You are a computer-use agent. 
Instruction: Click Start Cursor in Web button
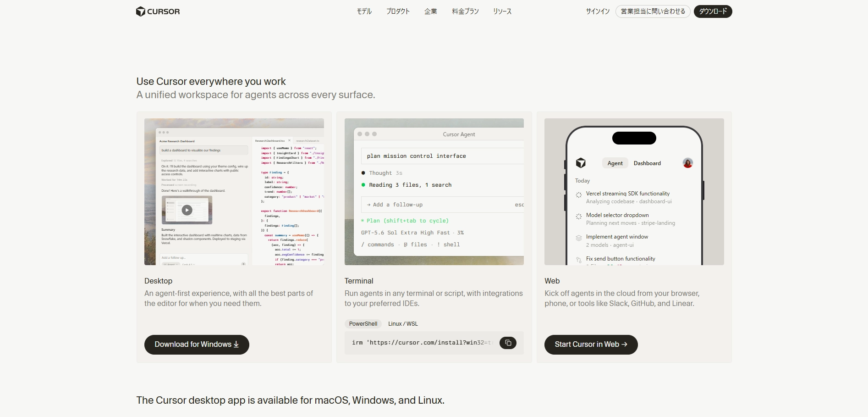click(x=591, y=345)
